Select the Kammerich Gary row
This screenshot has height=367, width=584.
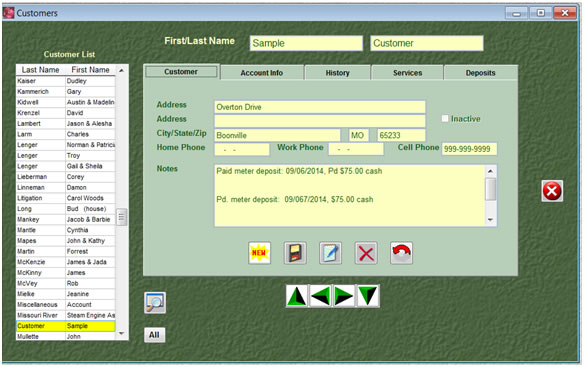tap(66, 91)
